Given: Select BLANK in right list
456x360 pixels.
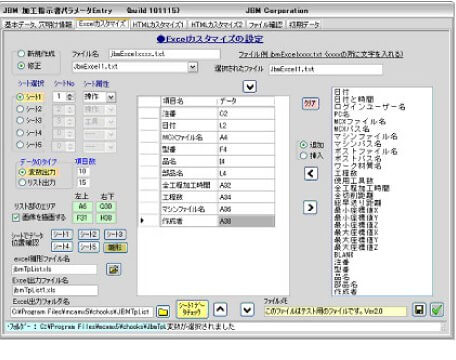Looking at the screenshot, I should click(343, 255).
